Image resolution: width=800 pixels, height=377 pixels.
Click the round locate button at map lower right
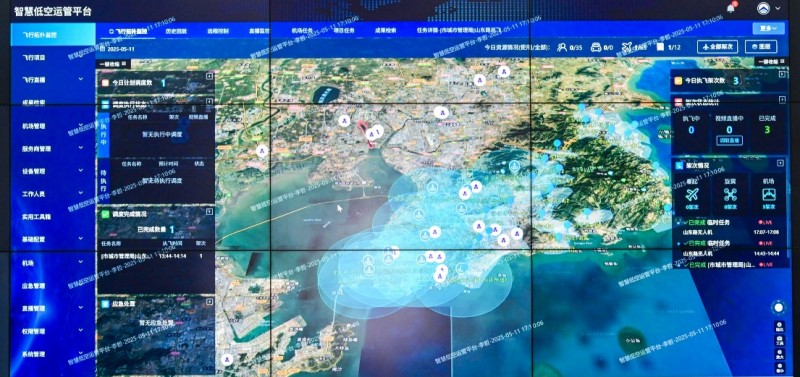(778, 308)
